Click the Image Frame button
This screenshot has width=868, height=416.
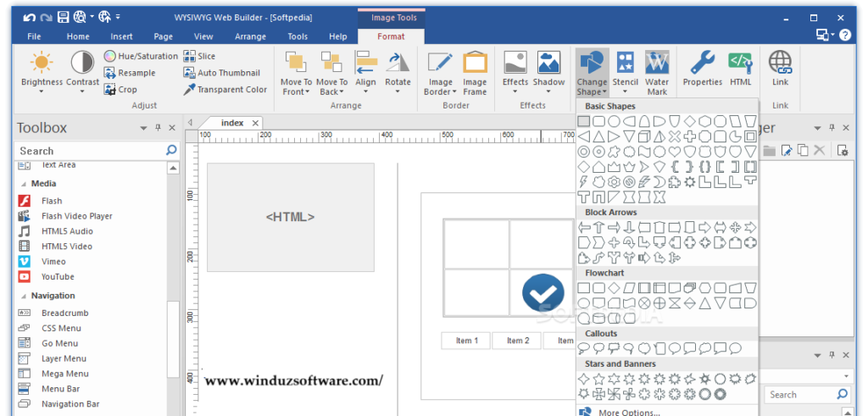(x=475, y=73)
